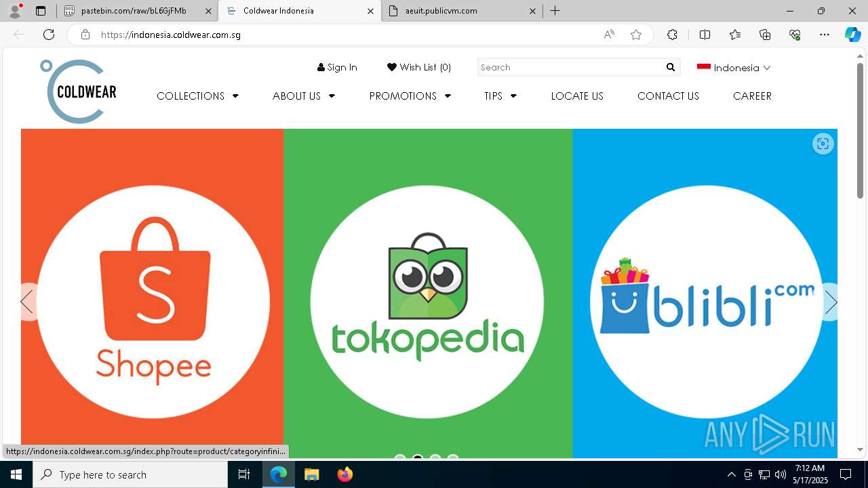The width and height of the screenshot is (868, 488).
Task: Open the LOCATE US page
Action: coord(577,96)
